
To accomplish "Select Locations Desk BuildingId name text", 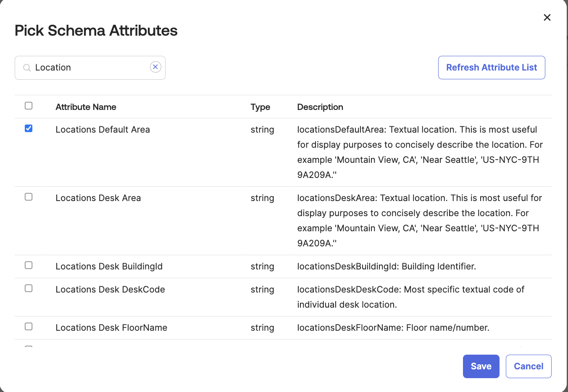I will (x=109, y=267).
